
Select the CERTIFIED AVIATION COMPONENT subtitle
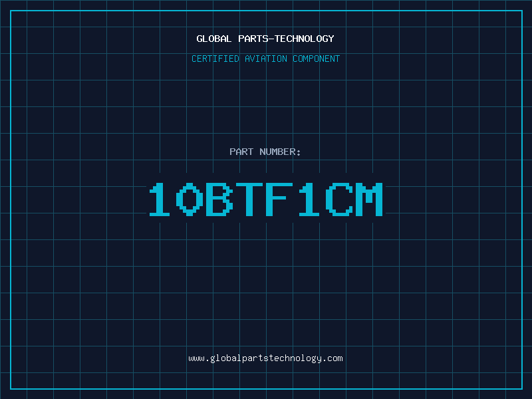click(x=265, y=59)
